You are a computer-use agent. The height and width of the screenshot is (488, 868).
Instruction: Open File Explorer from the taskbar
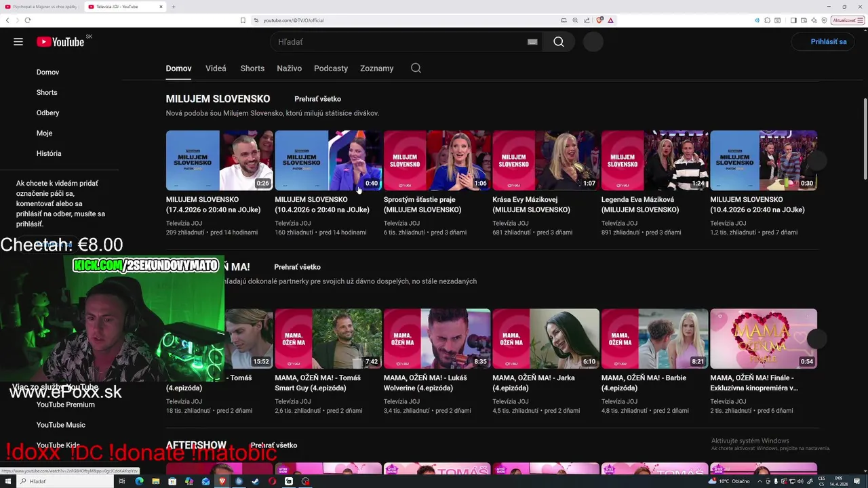(156, 481)
